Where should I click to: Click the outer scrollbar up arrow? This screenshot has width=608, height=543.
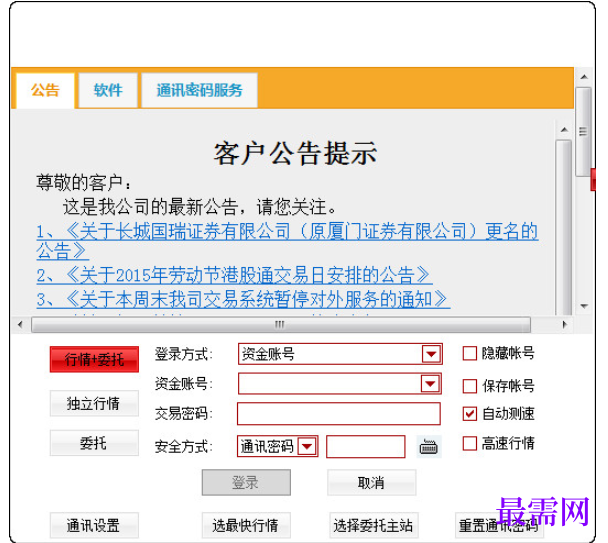tap(584, 77)
